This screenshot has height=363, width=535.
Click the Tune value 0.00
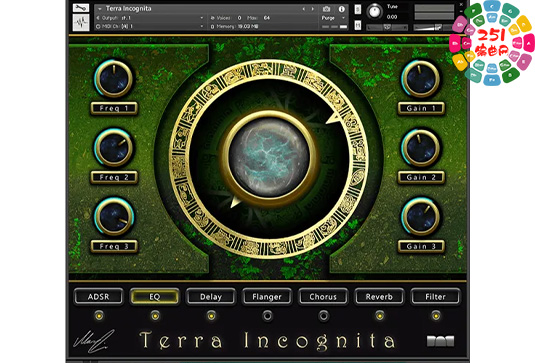pyautogui.click(x=392, y=17)
